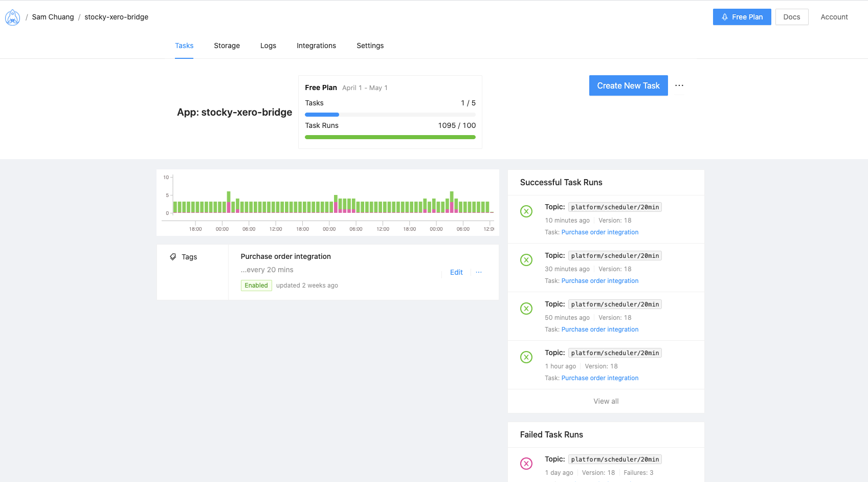Click the topic tag in the 10 minutes ago run

(x=615, y=207)
